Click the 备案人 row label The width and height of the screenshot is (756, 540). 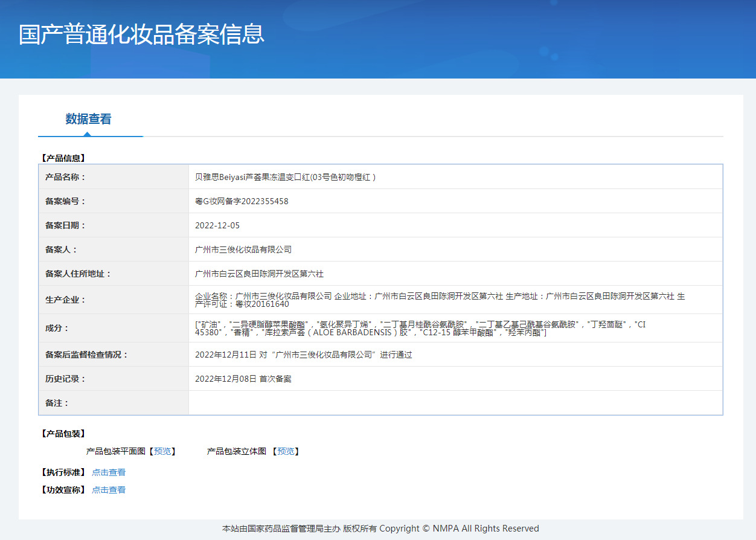[x=62, y=249]
